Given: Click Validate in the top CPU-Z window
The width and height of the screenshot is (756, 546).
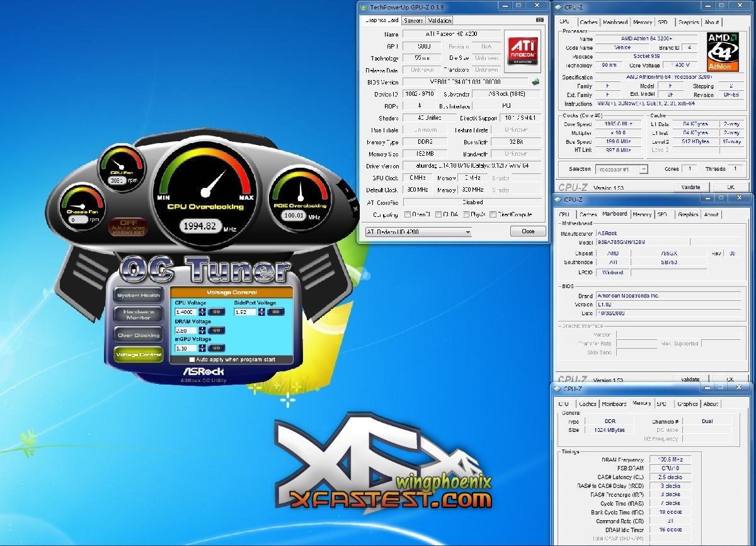Looking at the screenshot, I should click(691, 187).
